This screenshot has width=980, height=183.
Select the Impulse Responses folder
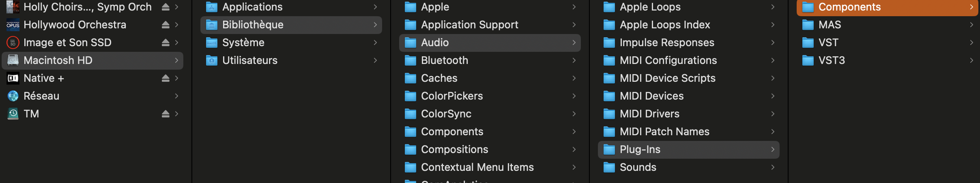click(x=666, y=43)
